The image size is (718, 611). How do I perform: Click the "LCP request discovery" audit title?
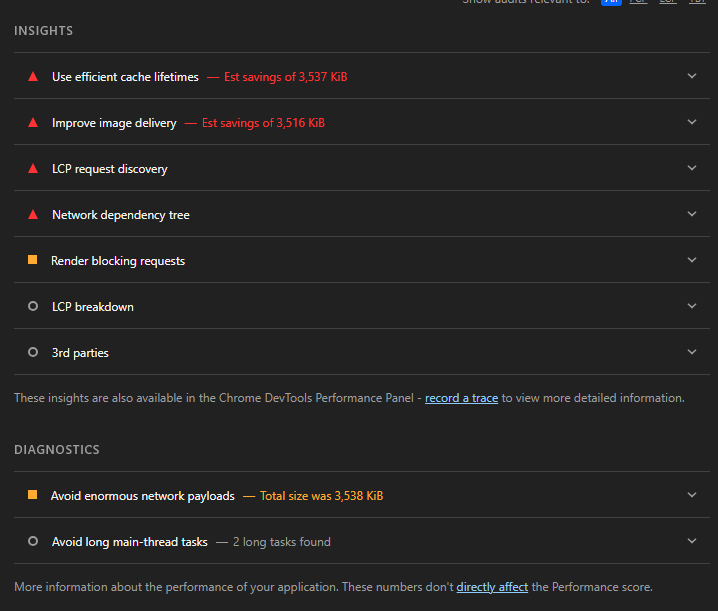110,169
